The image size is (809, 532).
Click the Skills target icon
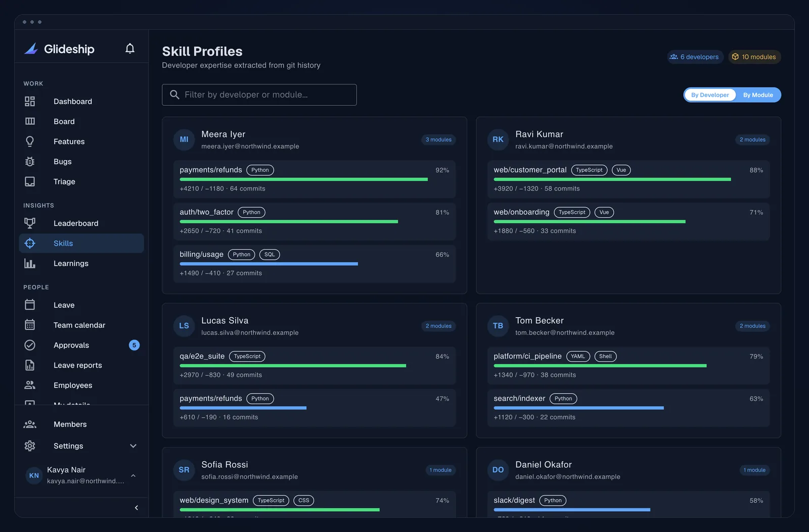point(30,243)
